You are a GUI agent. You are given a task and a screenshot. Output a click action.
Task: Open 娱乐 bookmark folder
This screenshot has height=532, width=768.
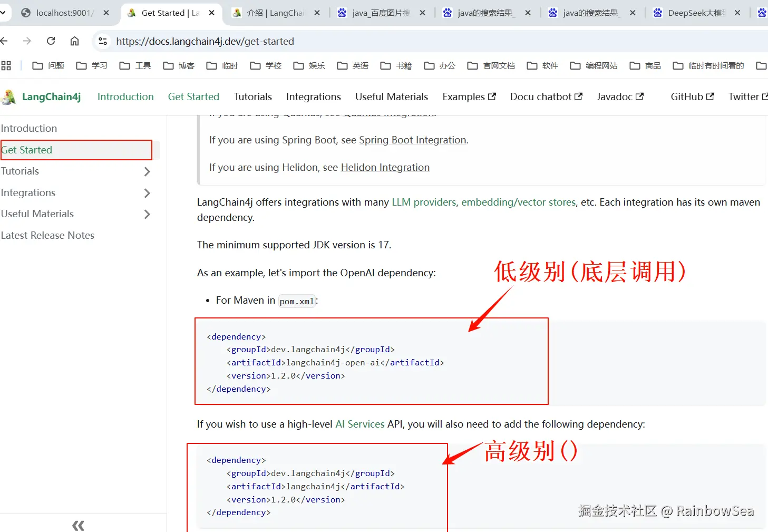309,65
